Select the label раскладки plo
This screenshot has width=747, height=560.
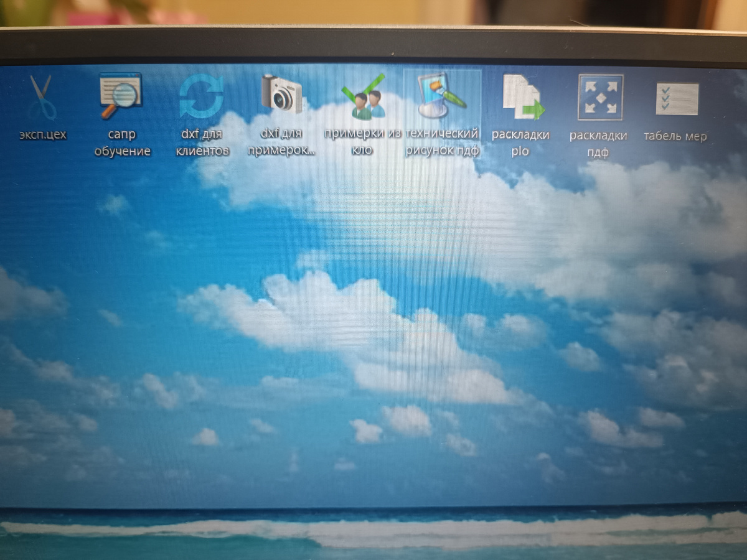pos(520,142)
